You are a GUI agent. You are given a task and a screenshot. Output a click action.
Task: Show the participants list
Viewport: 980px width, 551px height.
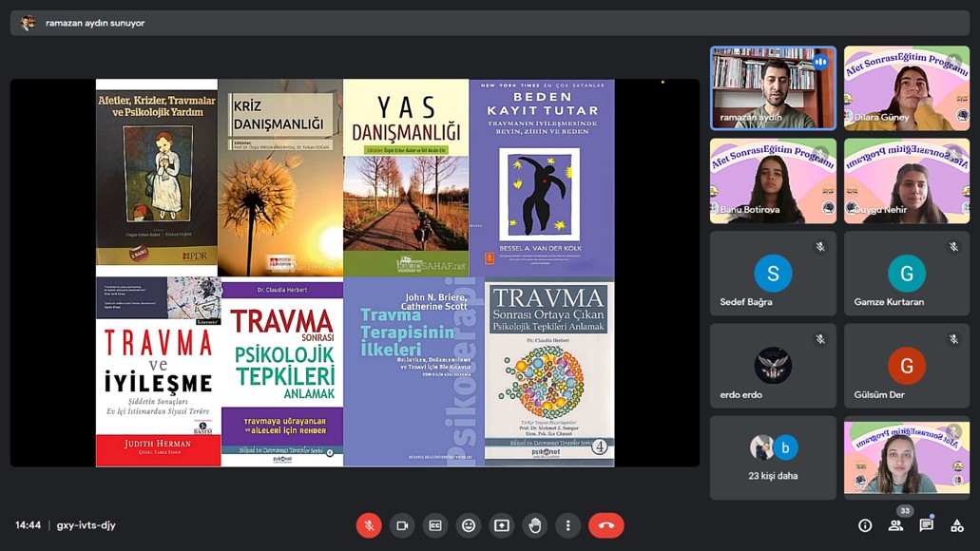pyautogui.click(x=895, y=525)
